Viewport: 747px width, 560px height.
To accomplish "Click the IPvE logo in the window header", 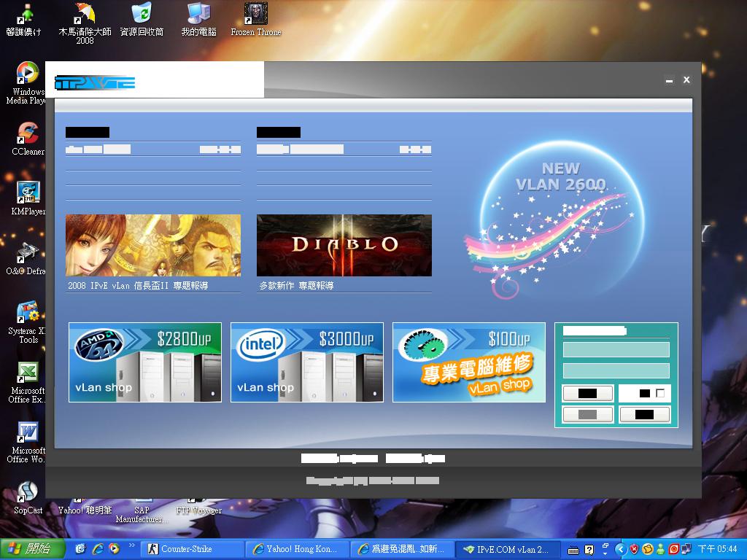I will [95, 82].
